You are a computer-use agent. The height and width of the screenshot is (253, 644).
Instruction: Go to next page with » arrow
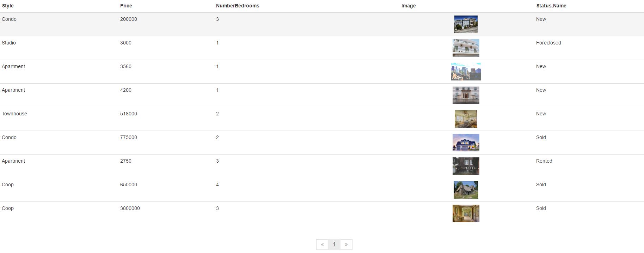coord(346,245)
